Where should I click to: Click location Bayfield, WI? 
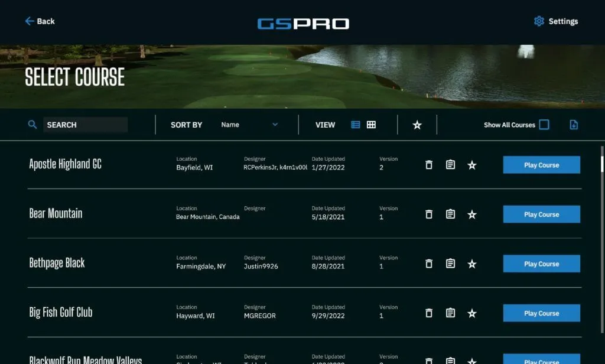(194, 168)
